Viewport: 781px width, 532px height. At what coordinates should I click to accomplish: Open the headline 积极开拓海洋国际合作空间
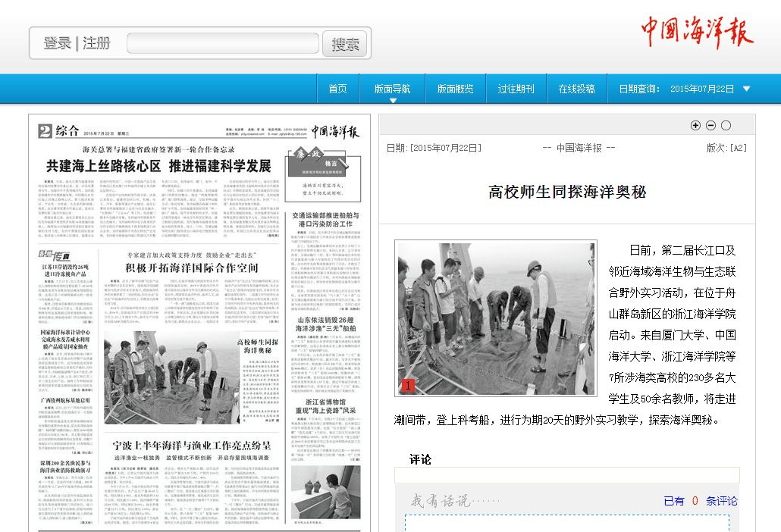click(x=192, y=268)
